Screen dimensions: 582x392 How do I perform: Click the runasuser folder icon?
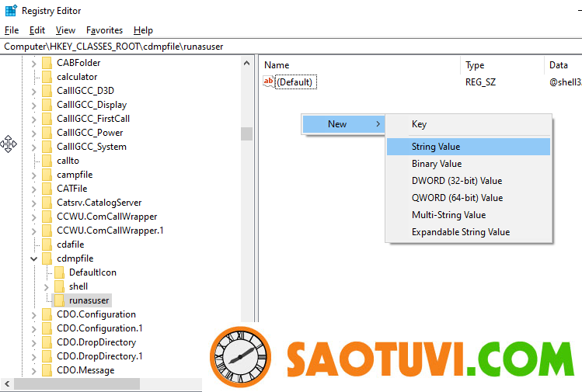(x=59, y=300)
